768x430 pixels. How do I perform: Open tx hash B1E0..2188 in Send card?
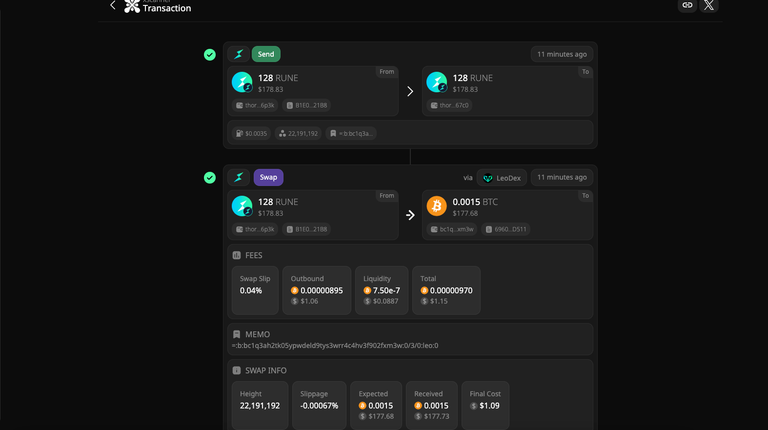coord(307,105)
